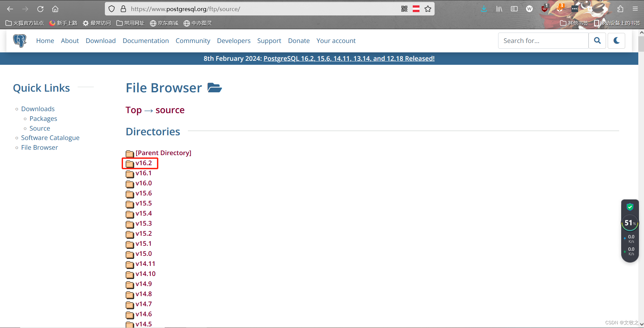
Task: Open the Download menu item
Action: click(x=100, y=41)
